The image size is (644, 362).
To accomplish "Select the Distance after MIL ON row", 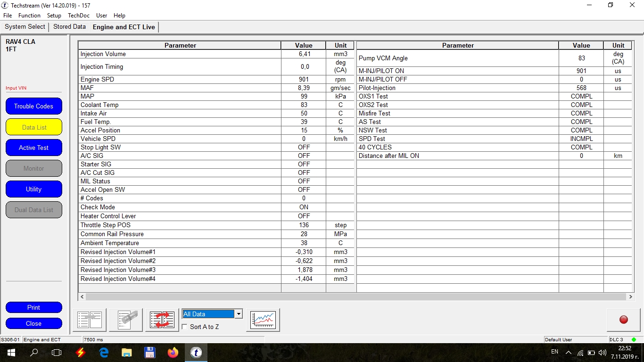I will (x=495, y=156).
